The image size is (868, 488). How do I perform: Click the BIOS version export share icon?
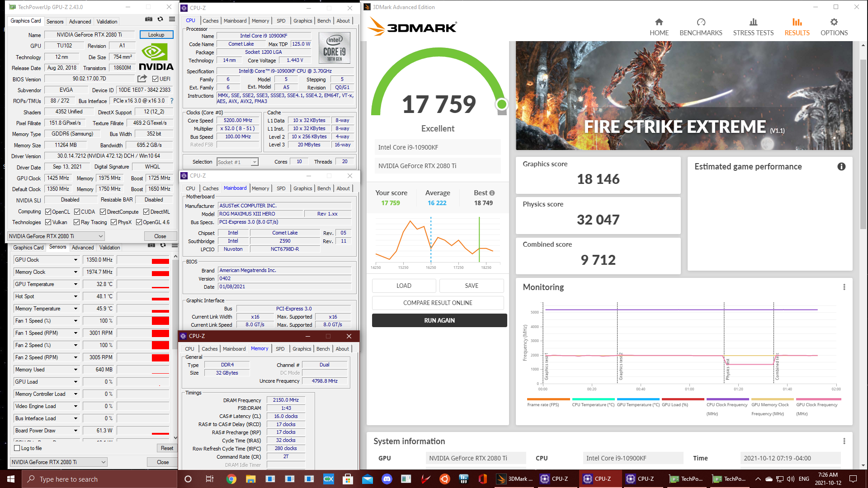click(142, 79)
